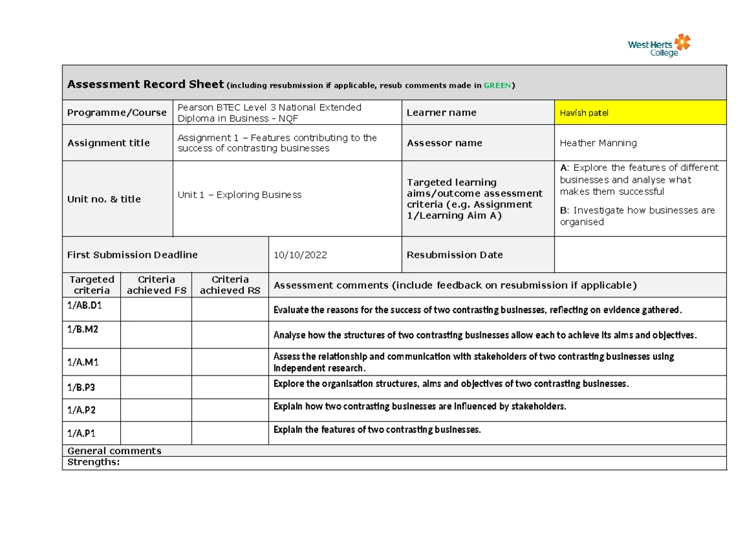The image size is (756, 535).
Task: Click criteria code '1/A.M1'
Action: (x=83, y=362)
